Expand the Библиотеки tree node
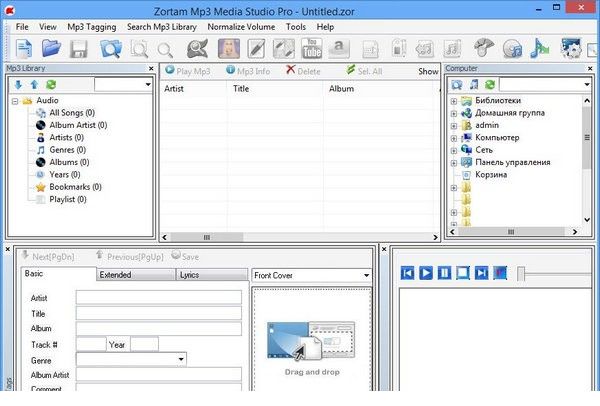The image size is (600, 406). [x=454, y=101]
